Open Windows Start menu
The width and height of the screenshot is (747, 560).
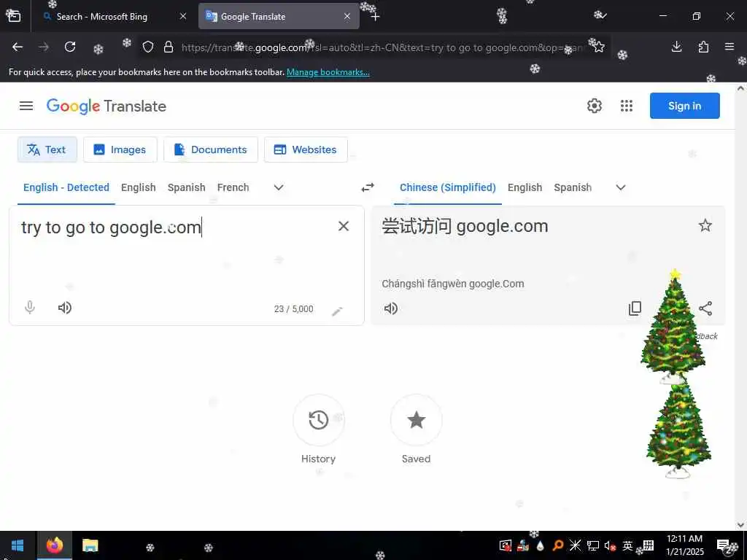[18, 545]
